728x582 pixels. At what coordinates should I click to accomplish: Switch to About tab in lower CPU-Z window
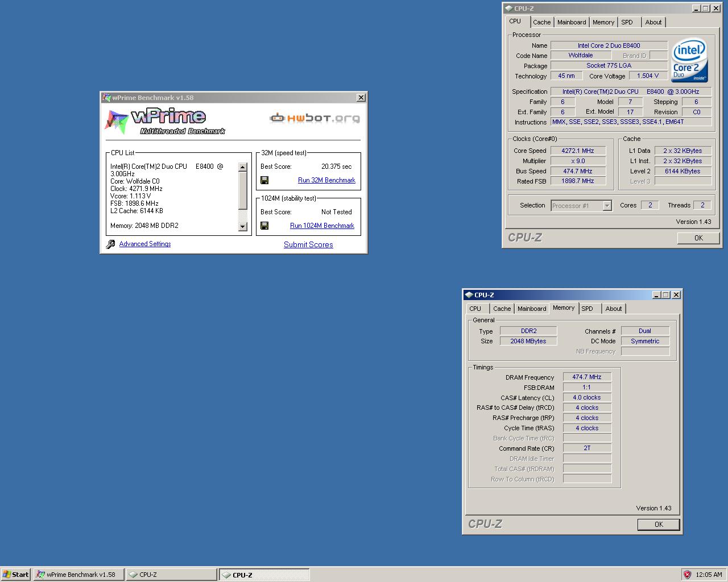pyautogui.click(x=614, y=309)
